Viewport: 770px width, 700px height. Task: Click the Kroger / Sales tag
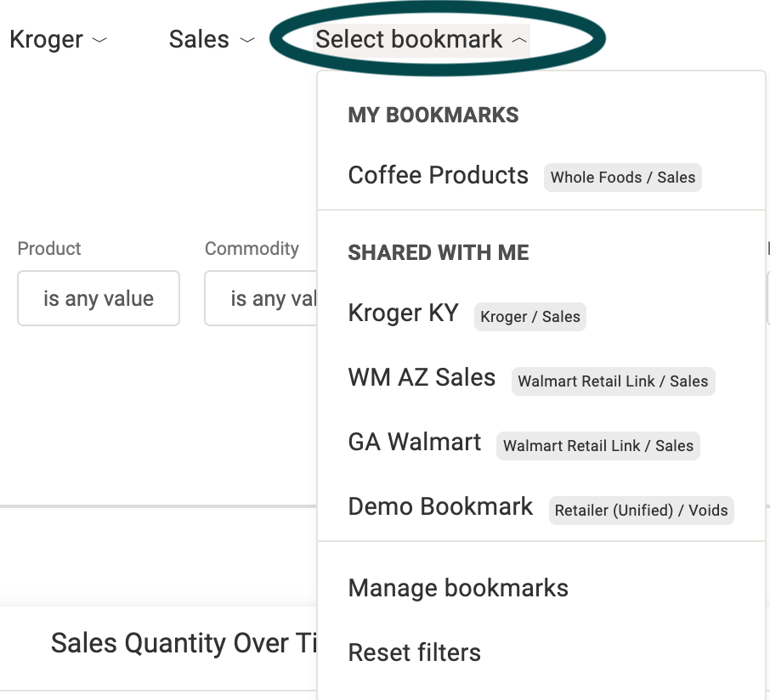[x=529, y=317]
